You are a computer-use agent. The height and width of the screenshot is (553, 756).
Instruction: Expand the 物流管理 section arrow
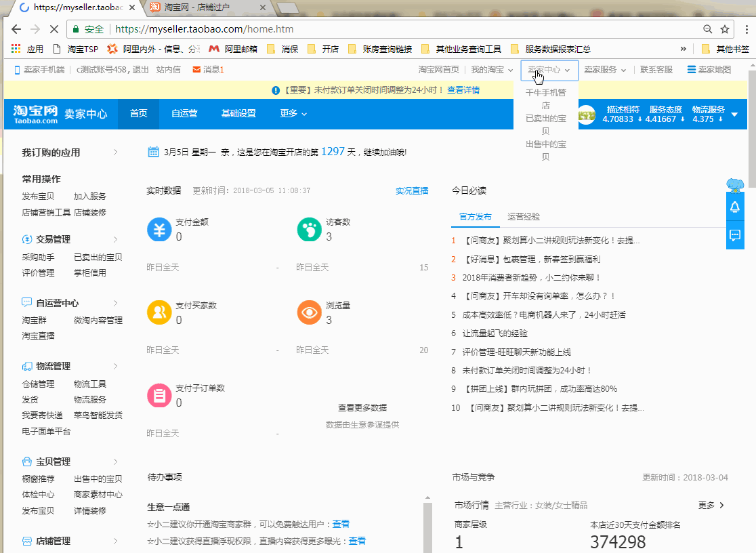pyautogui.click(x=115, y=366)
